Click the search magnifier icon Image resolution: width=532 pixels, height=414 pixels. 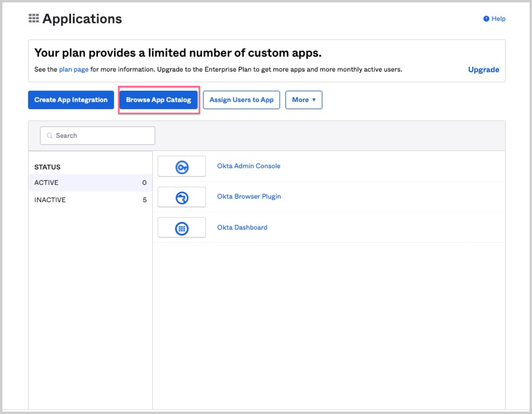click(50, 136)
